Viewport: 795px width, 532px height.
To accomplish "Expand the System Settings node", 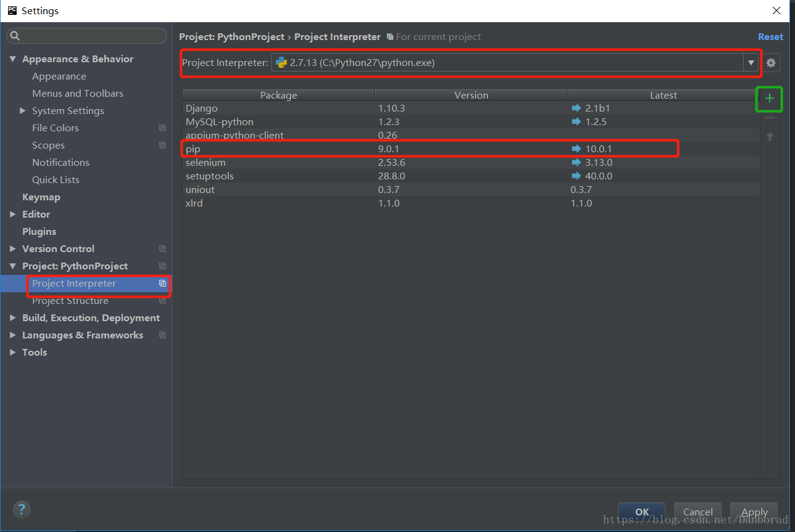I will pyautogui.click(x=23, y=111).
